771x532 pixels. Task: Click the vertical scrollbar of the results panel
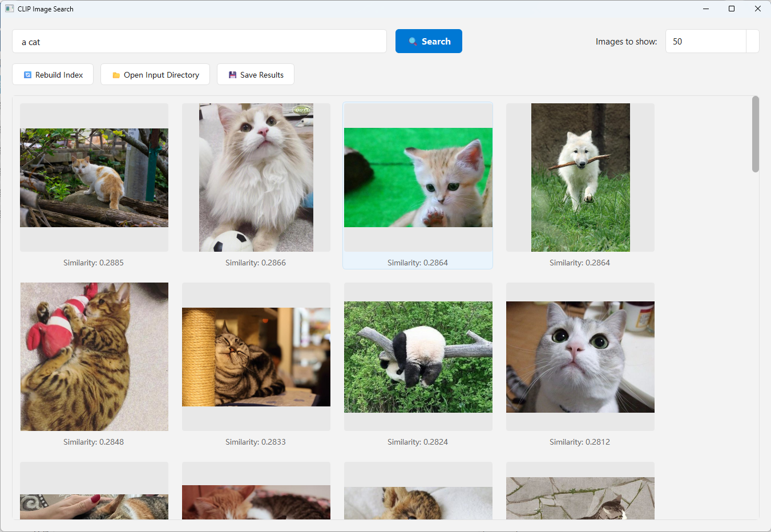coord(756,134)
